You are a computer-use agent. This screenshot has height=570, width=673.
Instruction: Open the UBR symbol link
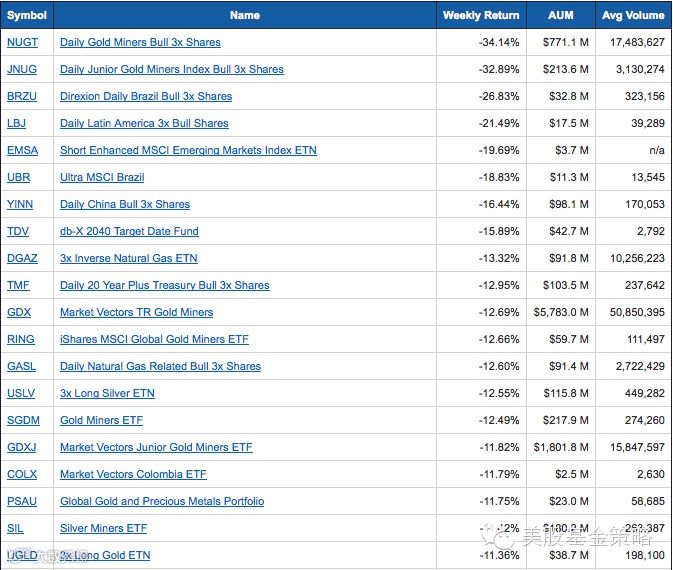tap(18, 177)
